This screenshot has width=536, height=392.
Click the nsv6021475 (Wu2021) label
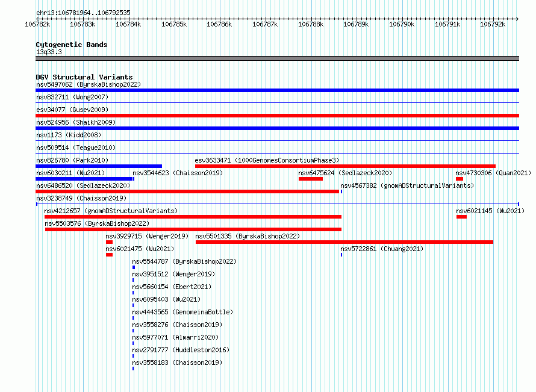[x=140, y=249]
